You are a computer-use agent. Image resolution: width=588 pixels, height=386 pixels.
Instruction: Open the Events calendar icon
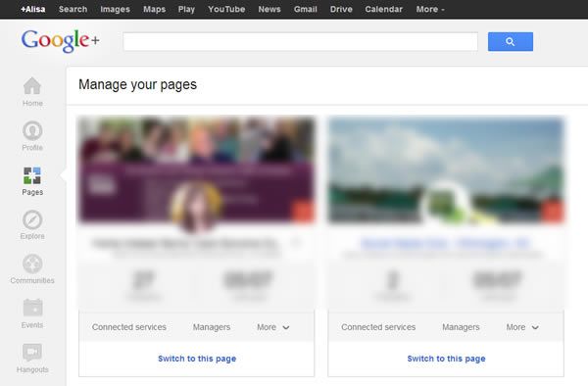(x=32, y=308)
